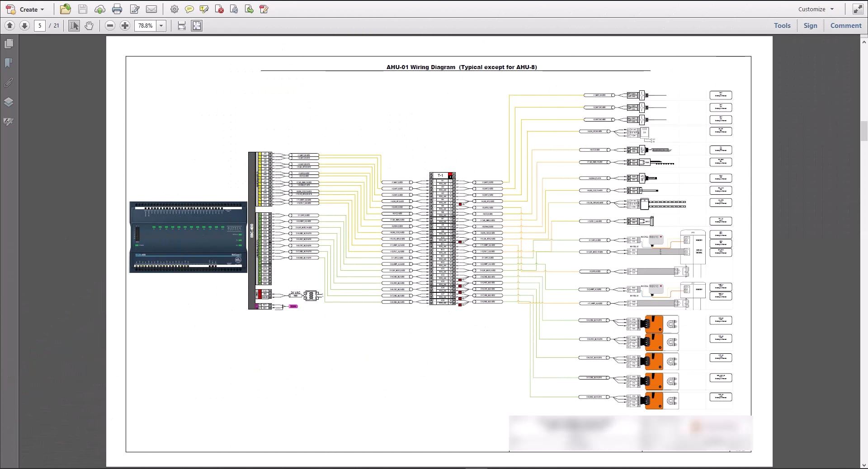Select the Hand tool
This screenshot has height=469, width=868.
(89, 26)
